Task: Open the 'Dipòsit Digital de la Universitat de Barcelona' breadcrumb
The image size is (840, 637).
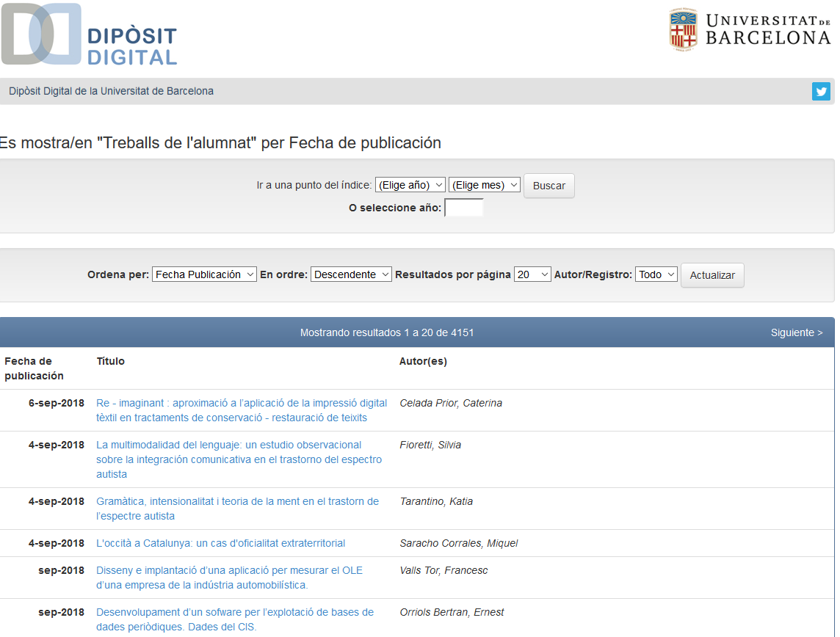Action: tap(111, 92)
